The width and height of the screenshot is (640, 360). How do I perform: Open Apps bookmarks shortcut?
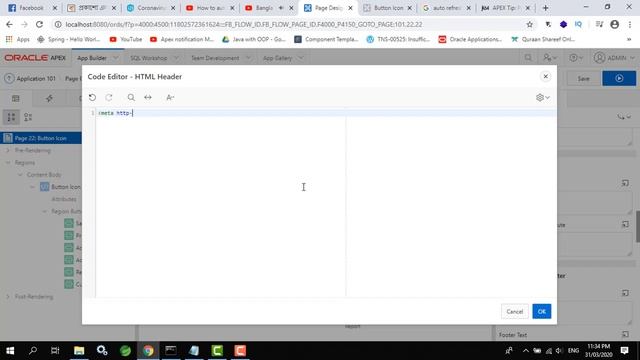pyautogui.click(x=17, y=39)
